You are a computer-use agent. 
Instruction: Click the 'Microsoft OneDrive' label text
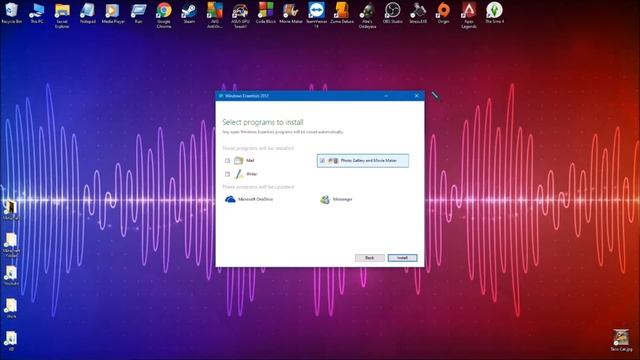[256, 199]
